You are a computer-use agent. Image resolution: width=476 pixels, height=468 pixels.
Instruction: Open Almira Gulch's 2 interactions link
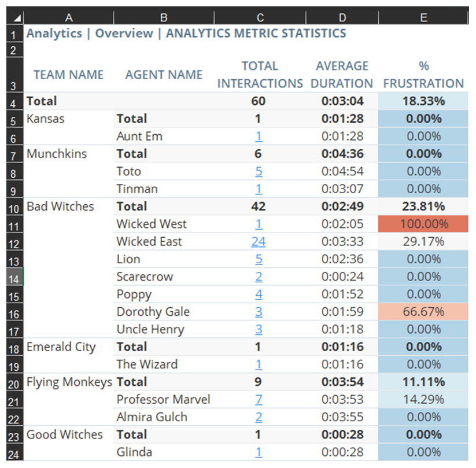[x=259, y=417]
